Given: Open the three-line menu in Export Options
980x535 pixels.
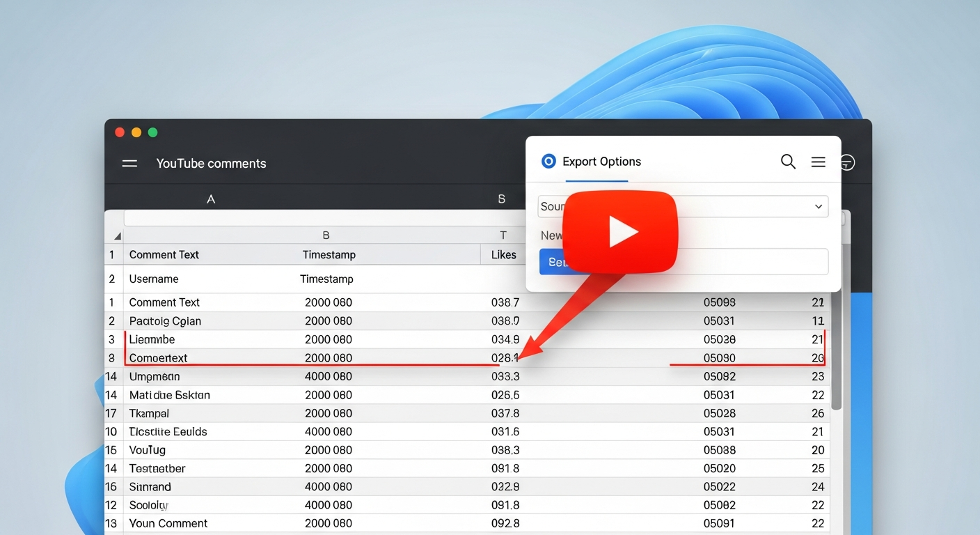Looking at the screenshot, I should coord(819,162).
